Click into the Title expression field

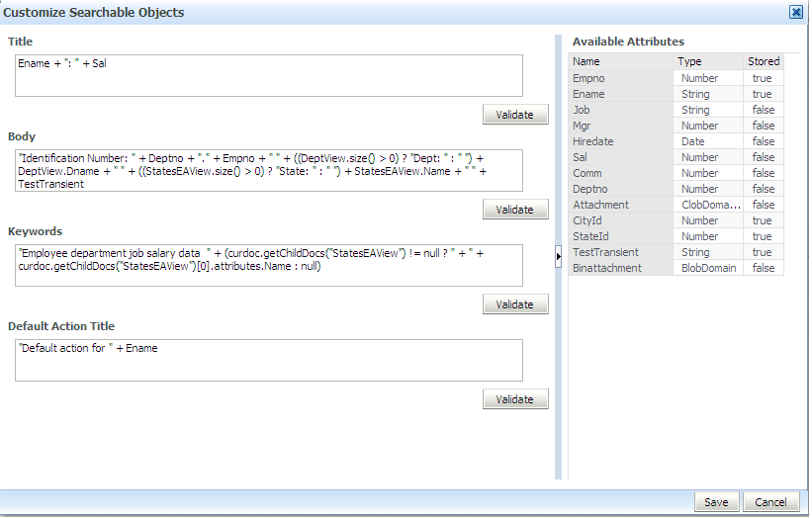pos(269,75)
